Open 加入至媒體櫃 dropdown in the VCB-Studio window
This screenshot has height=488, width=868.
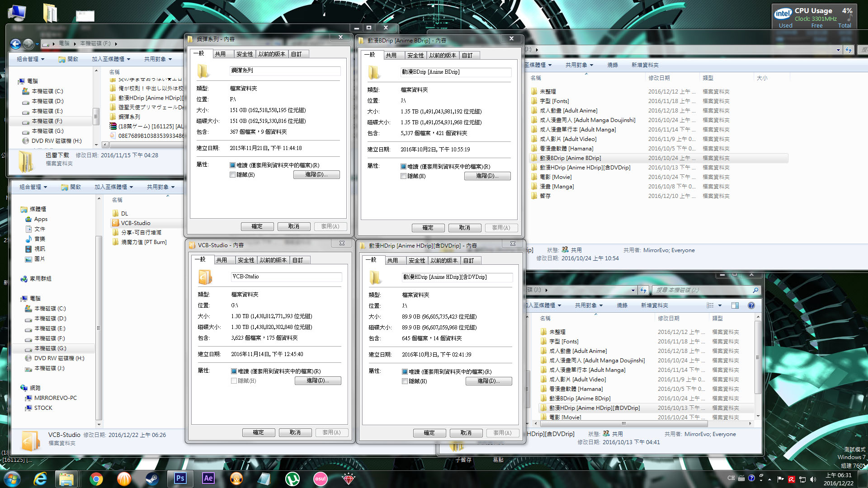[x=114, y=187]
